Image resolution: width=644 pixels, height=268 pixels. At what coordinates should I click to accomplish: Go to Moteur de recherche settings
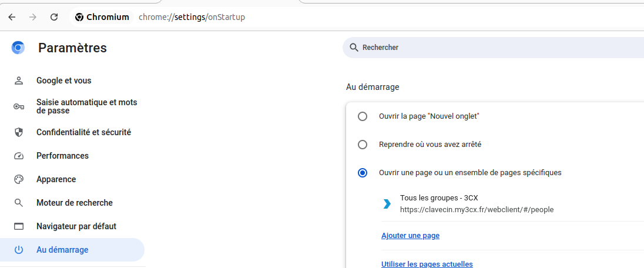[x=74, y=203]
